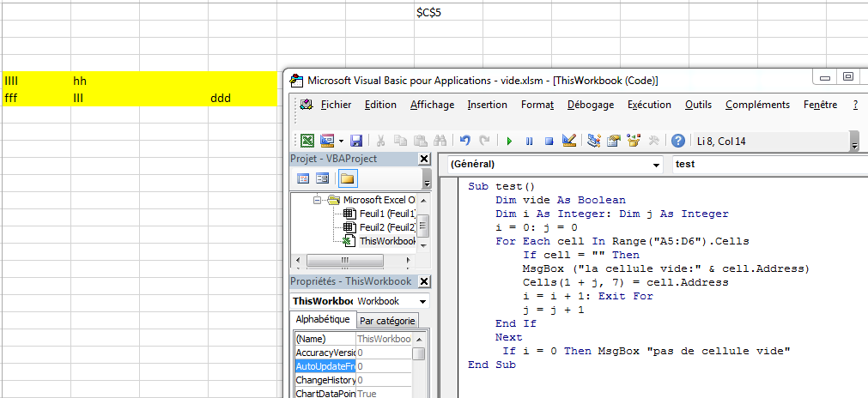Open the Insertion menu
The height and width of the screenshot is (398, 868).
tap(487, 105)
